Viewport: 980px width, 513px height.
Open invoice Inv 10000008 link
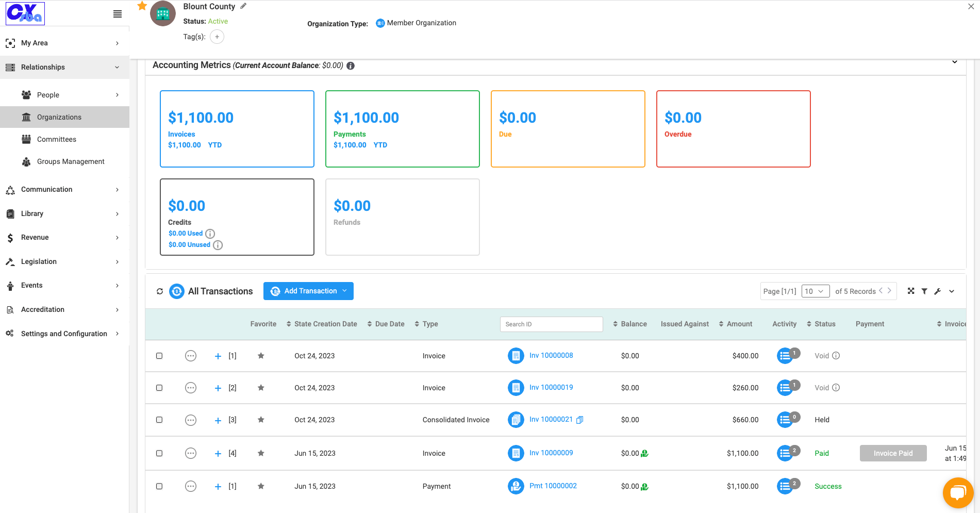point(551,355)
